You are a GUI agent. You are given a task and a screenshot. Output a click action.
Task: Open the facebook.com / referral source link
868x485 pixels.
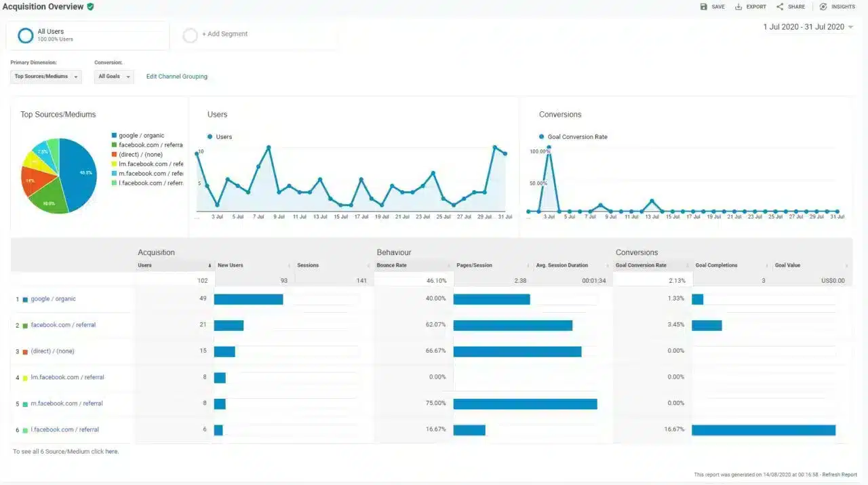(63, 325)
